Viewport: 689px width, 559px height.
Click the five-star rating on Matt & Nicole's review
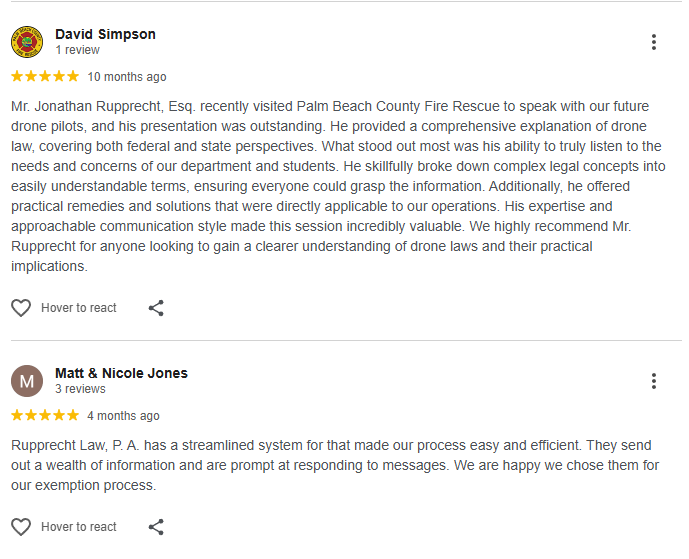[45, 415]
